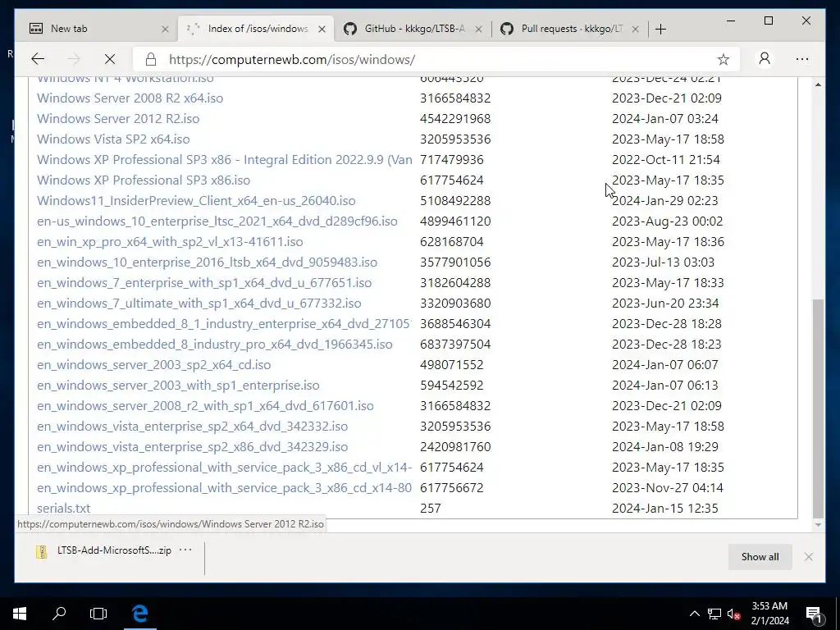840x630 pixels.
Task: Open en_windows_server_2003_with_sp1_enterprise.iso link
Action: pyautogui.click(x=178, y=386)
